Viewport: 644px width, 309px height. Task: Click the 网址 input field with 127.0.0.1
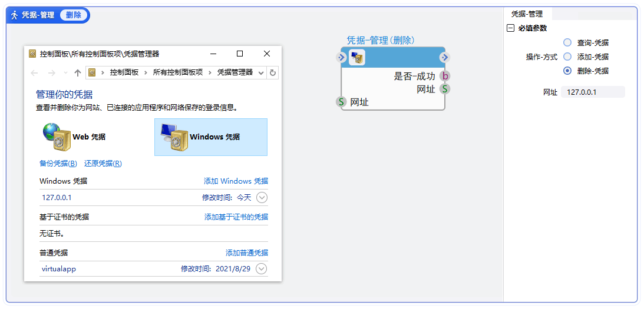(x=592, y=92)
